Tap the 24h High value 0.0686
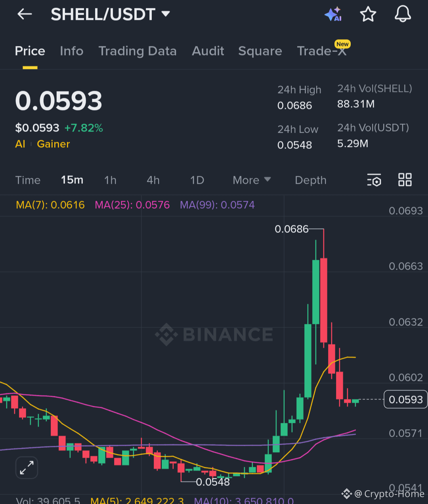This screenshot has height=504, width=428. tap(294, 105)
